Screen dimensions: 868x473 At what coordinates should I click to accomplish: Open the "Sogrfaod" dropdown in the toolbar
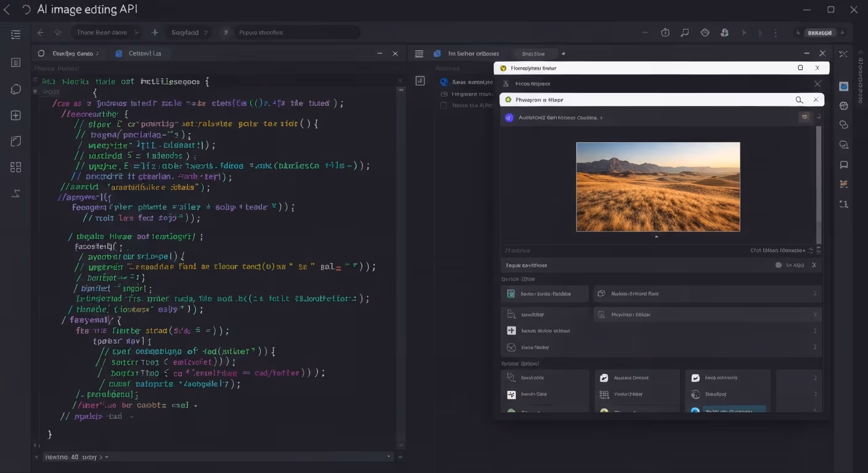pyautogui.click(x=189, y=33)
